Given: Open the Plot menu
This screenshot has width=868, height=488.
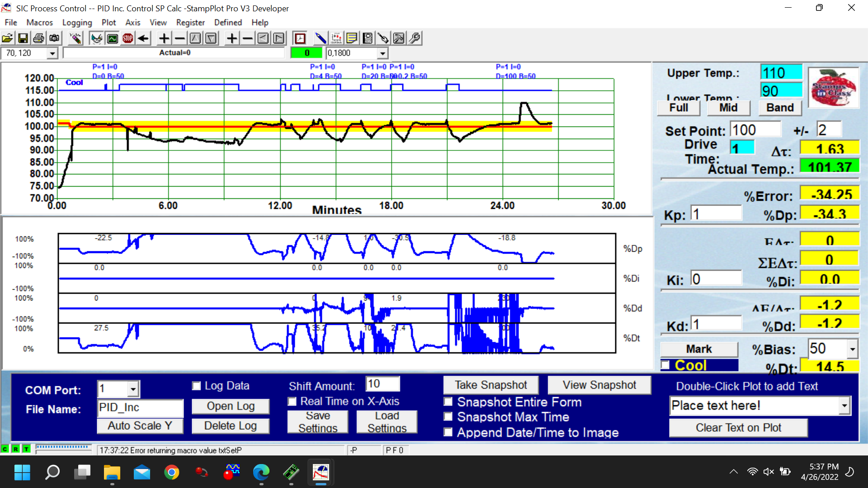Looking at the screenshot, I should 108,23.
